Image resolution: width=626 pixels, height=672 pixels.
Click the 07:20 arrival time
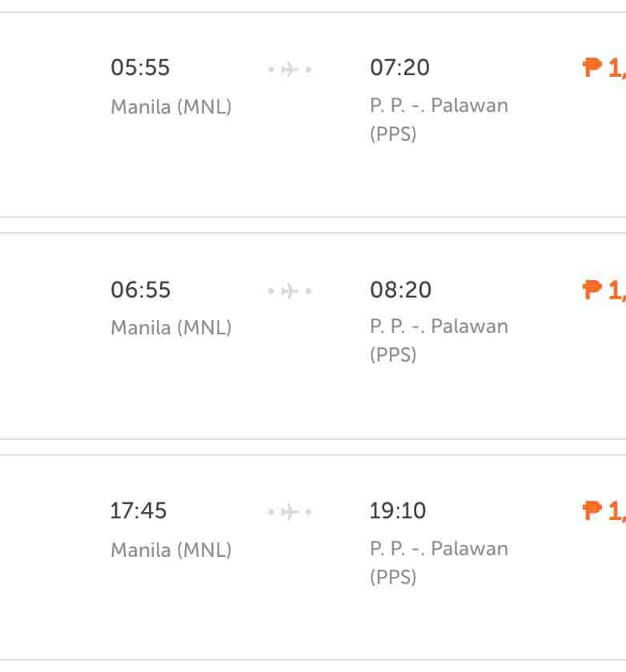[399, 68]
